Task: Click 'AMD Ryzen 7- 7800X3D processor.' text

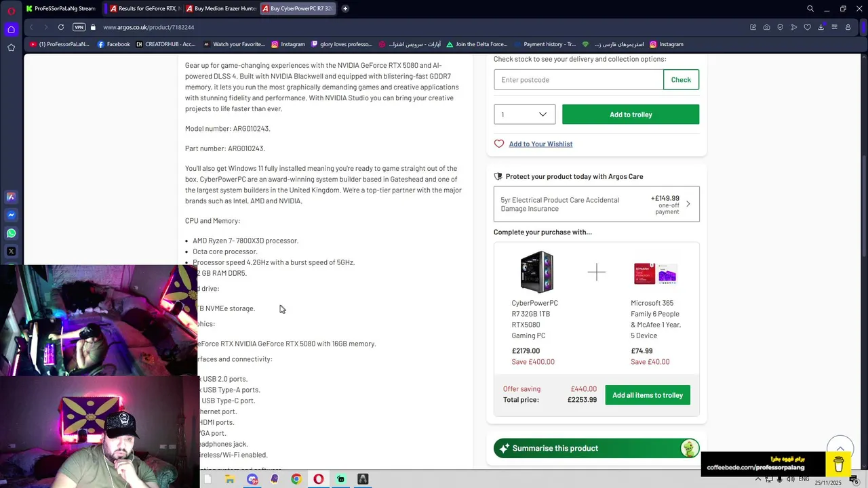Action: (x=245, y=241)
